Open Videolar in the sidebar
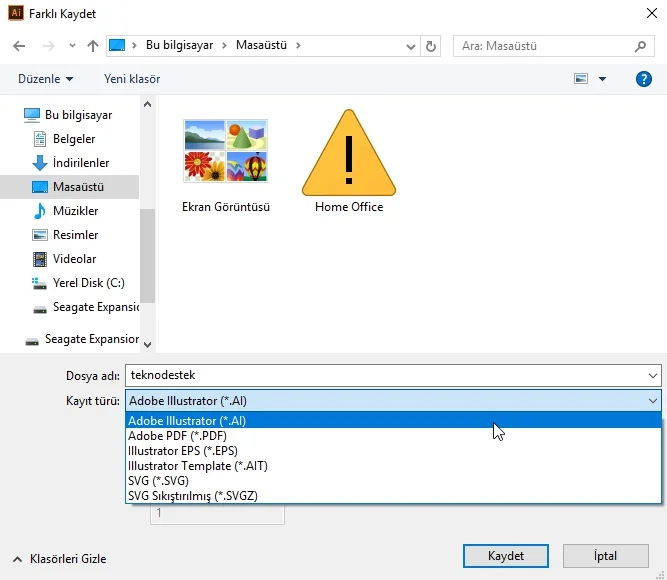This screenshot has width=667, height=580. tap(65, 259)
